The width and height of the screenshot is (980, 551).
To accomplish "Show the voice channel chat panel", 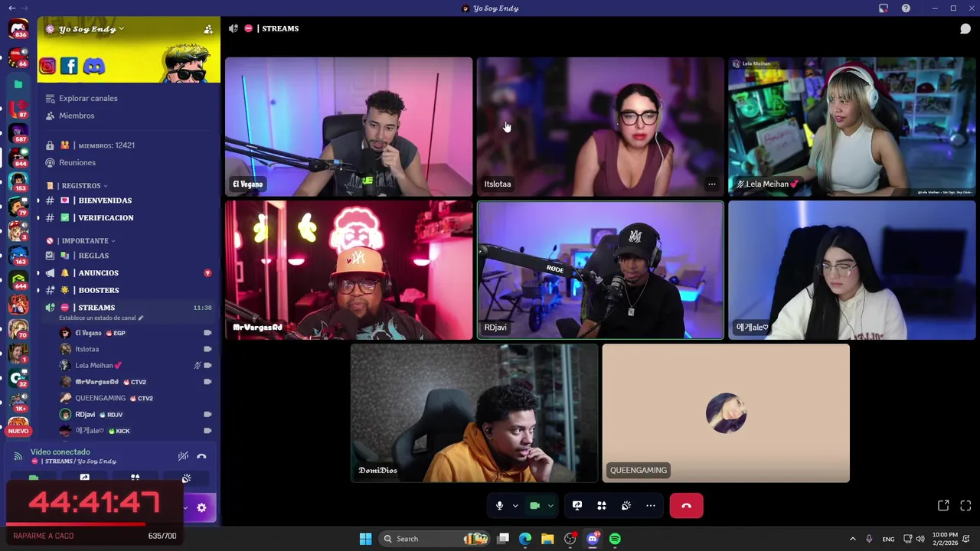I will (x=965, y=28).
